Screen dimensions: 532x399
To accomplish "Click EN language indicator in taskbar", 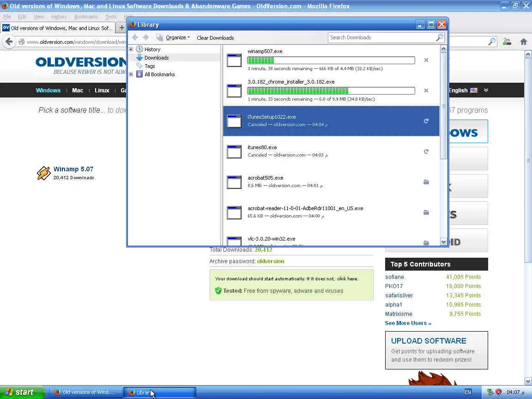I will 467,392.
